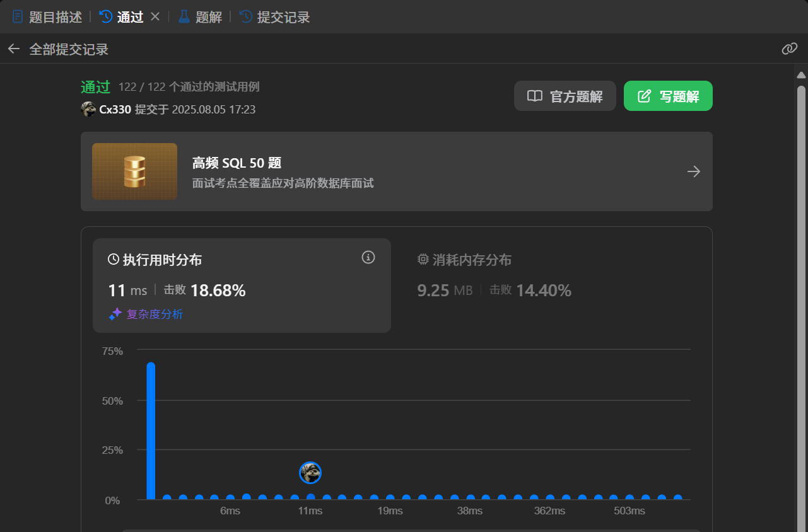The width and height of the screenshot is (808, 532).
Task: Click the sparkle icon beside 复杂度分析
Action: (115, 314)
